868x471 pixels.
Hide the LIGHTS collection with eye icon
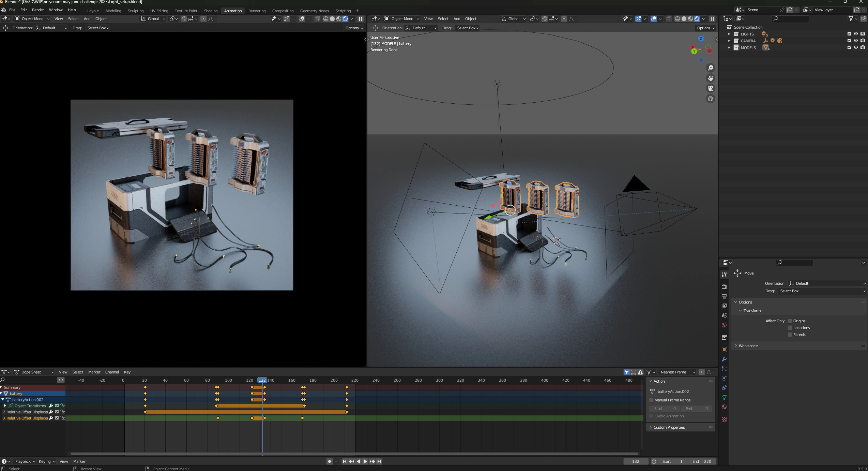(x=856, y=34)
